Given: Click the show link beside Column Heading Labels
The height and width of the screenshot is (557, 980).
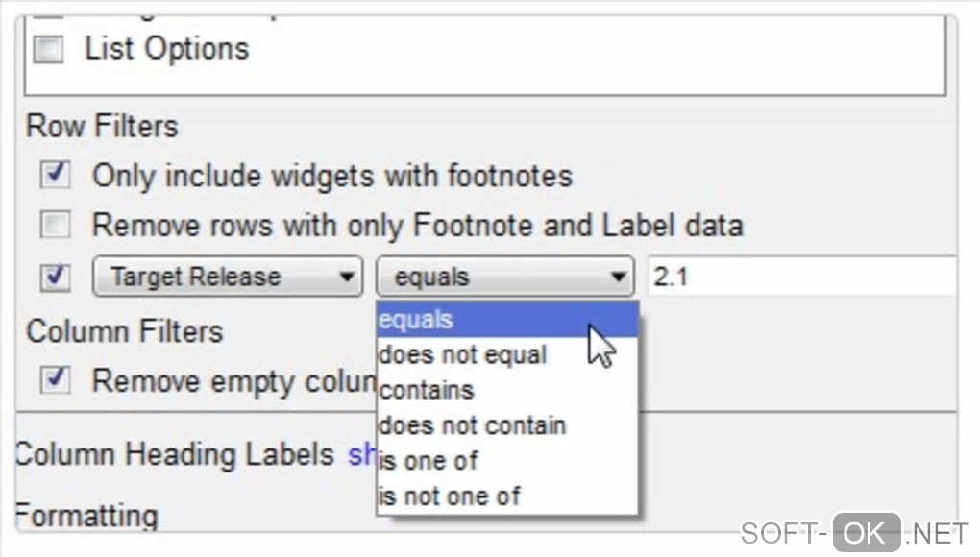Looking at the screenshot, I should tap(360, 454).
